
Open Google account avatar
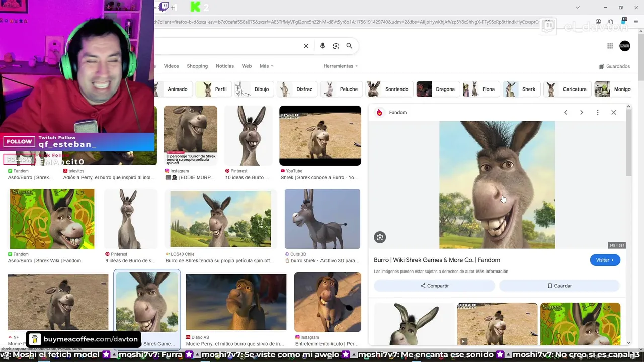pos(625,46)
